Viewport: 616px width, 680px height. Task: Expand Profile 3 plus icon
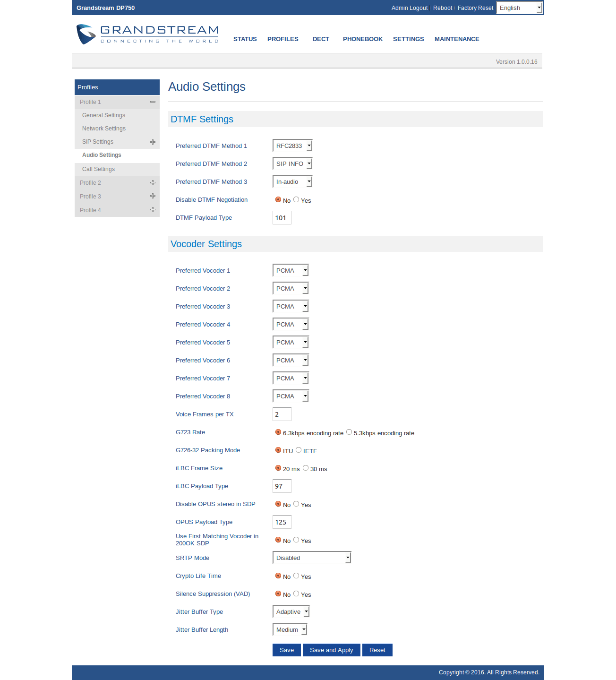click(153, 196)
